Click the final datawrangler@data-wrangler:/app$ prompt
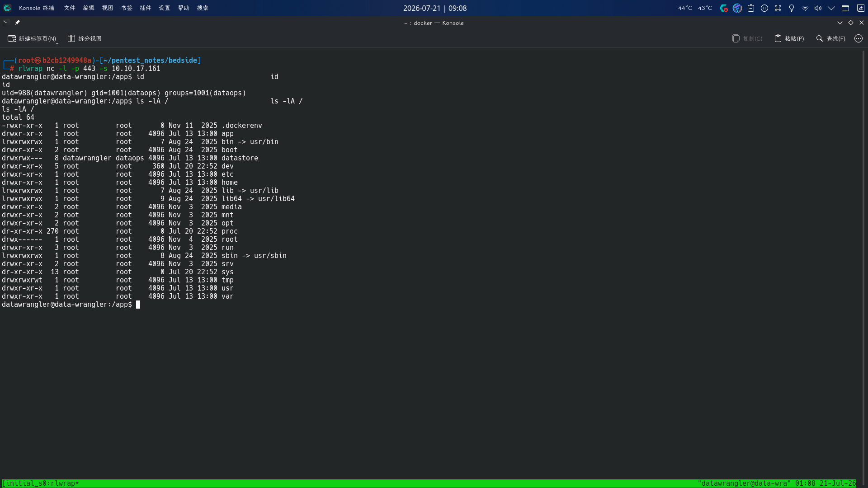 point(67,305)
